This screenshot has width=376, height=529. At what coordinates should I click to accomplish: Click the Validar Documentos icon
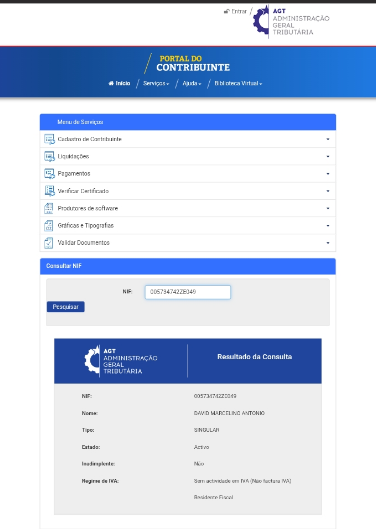click(49, 243)
